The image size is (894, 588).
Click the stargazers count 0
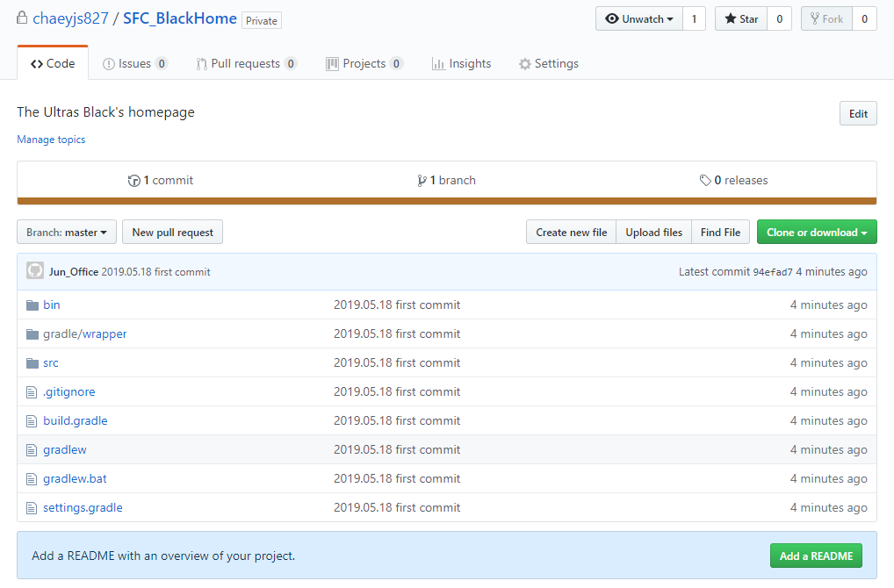click(780, 18)
